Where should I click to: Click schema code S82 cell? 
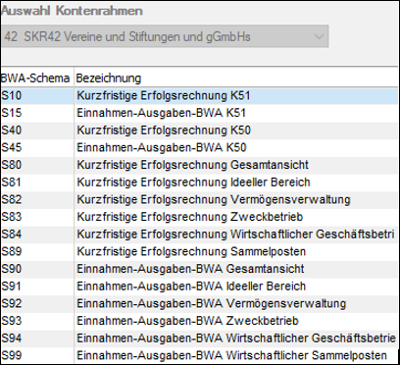pyautogui.click(x=37, y=200)
